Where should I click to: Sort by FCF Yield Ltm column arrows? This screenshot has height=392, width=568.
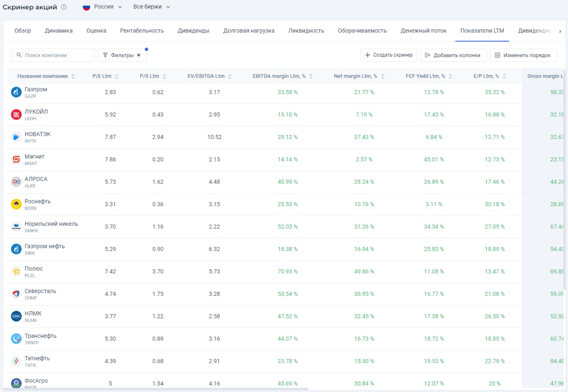(x=450, y=76)
